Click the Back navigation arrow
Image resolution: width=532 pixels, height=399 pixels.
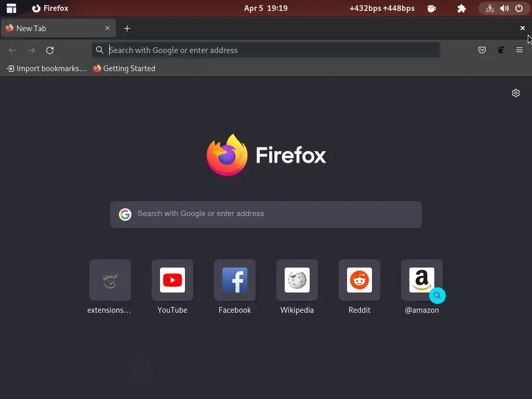[12, 50]
